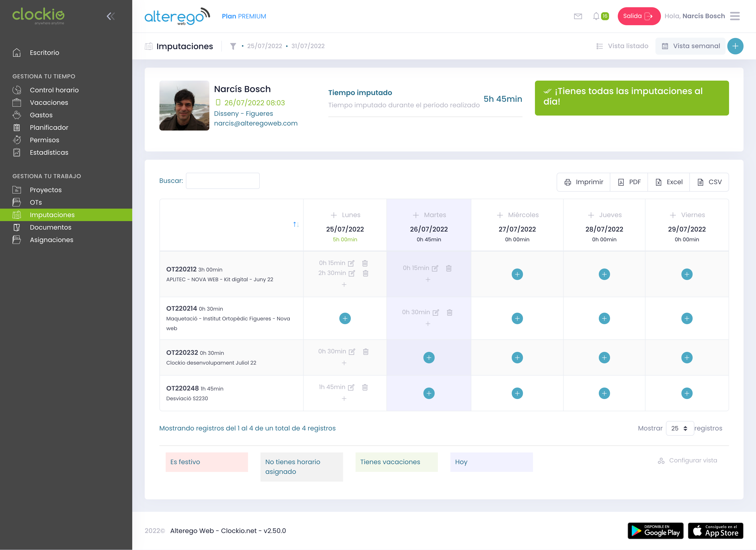This screenshot has height=550, width=756.
Task: Open Proyectos in the sidebar
Action: (x=46, y=190)
